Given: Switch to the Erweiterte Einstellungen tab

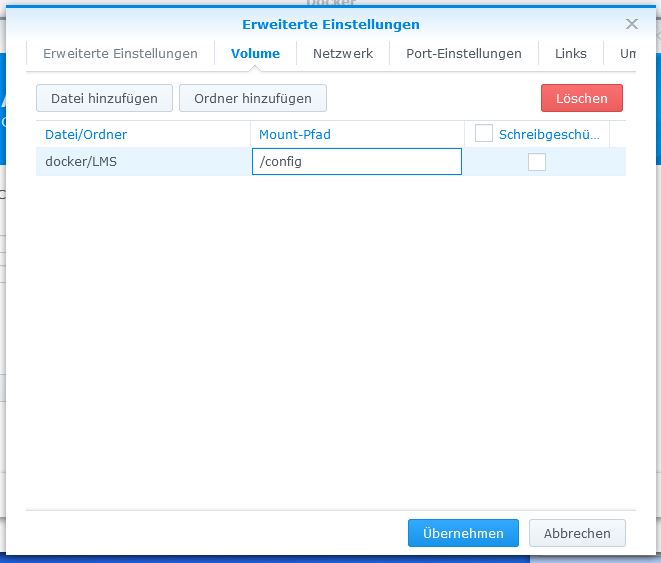Looking at the screenshot, I should 120,54.
